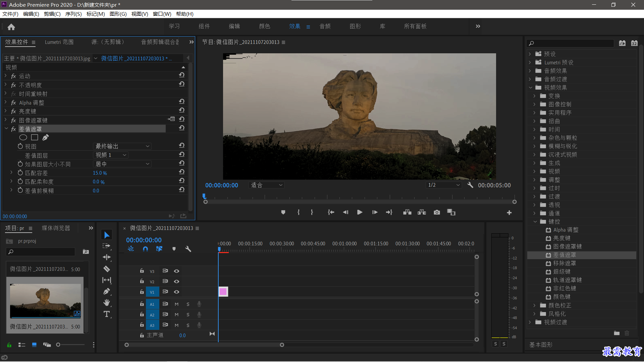Mute track A1

[176, 304]
